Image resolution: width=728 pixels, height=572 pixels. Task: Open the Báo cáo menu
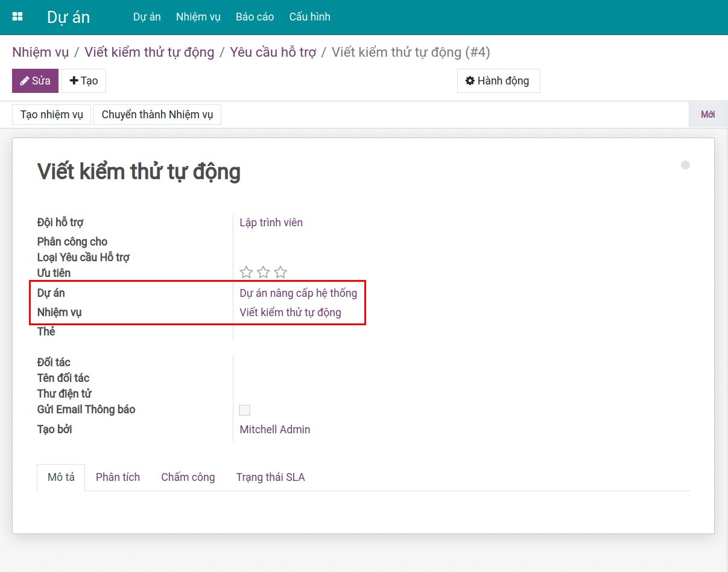click(255, 17)
